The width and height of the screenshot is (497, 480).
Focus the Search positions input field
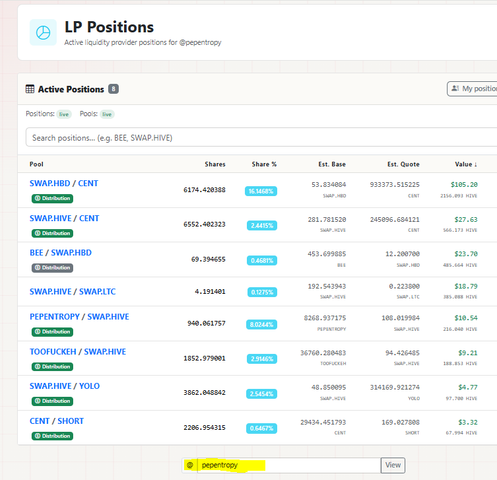pyautogui.click(x=261, y=137)
